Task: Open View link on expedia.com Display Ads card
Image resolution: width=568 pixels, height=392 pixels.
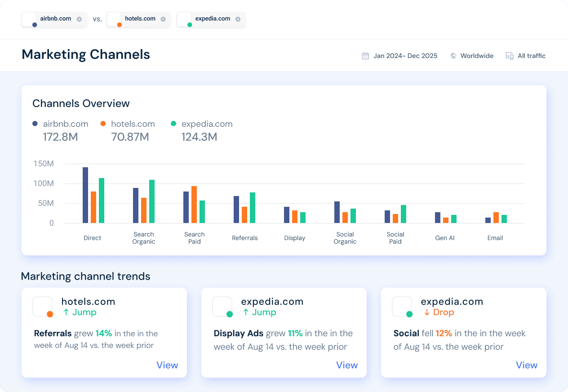Action: (x=347, y=365)
